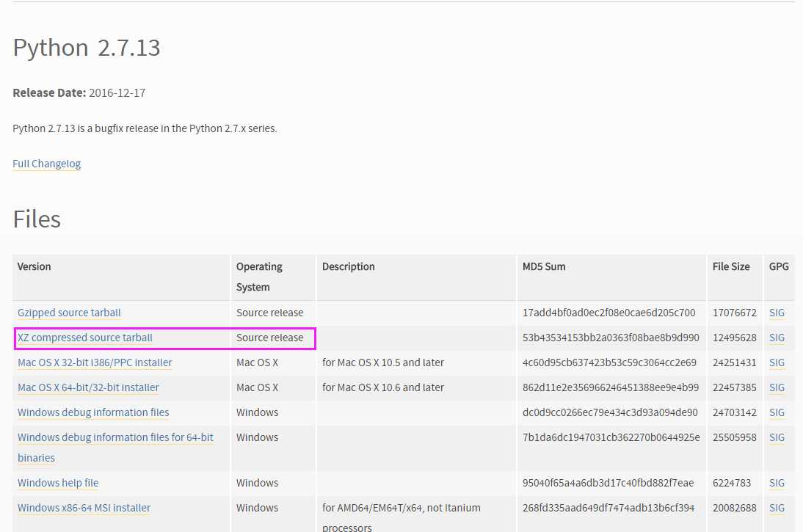Open the Full Changelog link
Screen dimensions: 803x532
click(x=46, y=164)
